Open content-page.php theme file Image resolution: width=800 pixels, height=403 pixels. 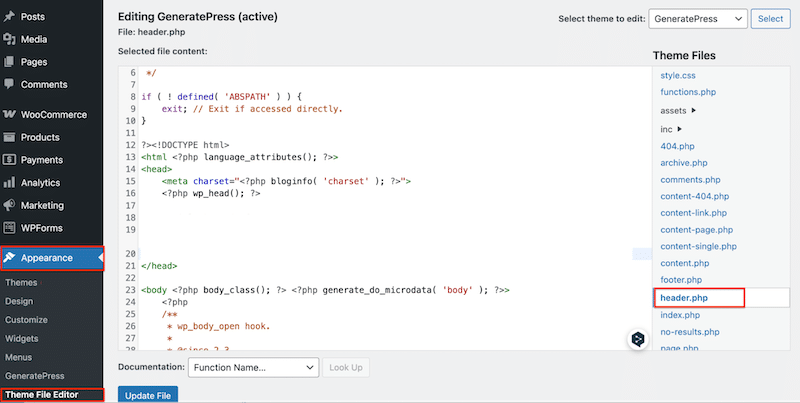(x=696, y=230)
